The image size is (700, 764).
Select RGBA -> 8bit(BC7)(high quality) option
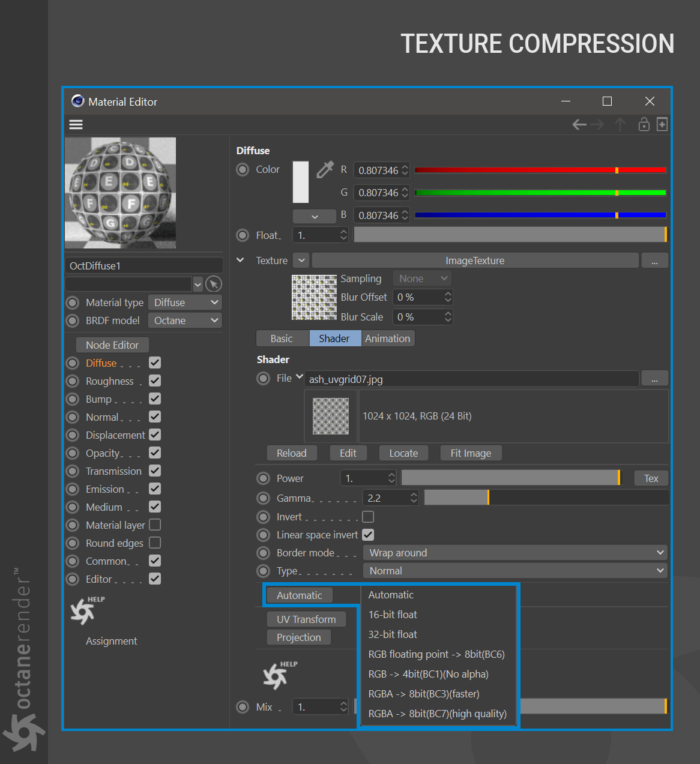[x=438, y=714]
